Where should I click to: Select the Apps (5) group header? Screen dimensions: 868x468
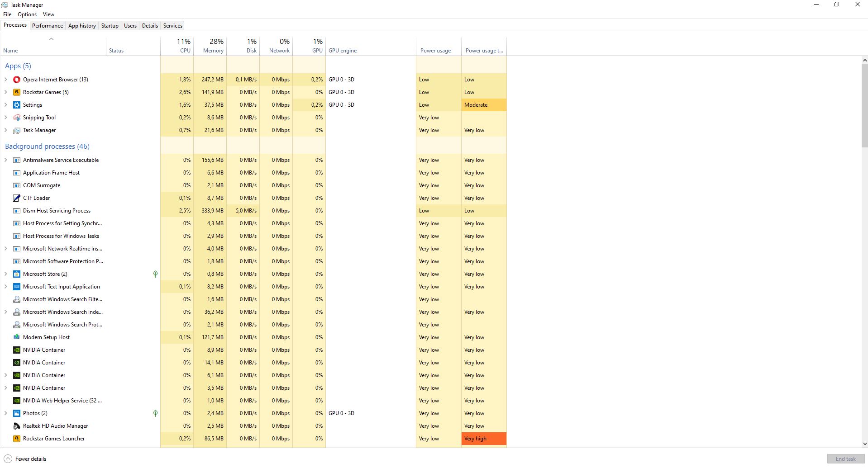pos(18,66)
